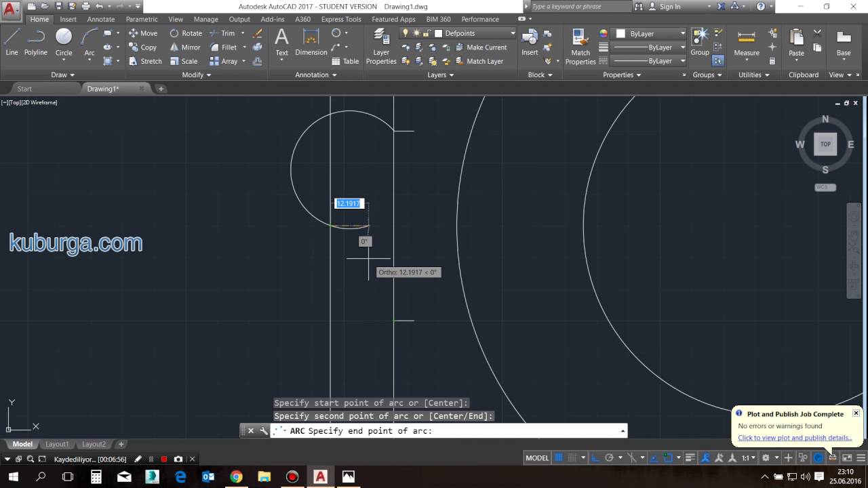
Task: Use the Fillet command
Action: click(x=224, y=47)
